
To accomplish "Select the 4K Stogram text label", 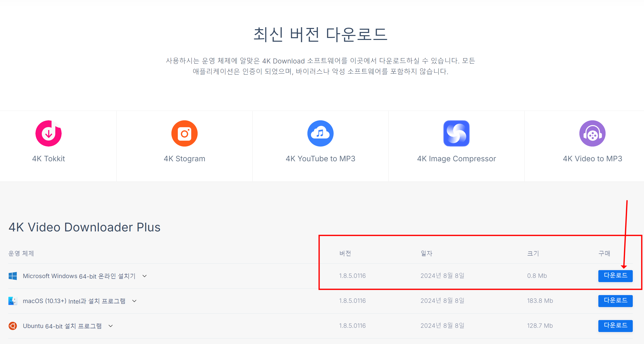I will pyautogui.click(x=184, y=158).
